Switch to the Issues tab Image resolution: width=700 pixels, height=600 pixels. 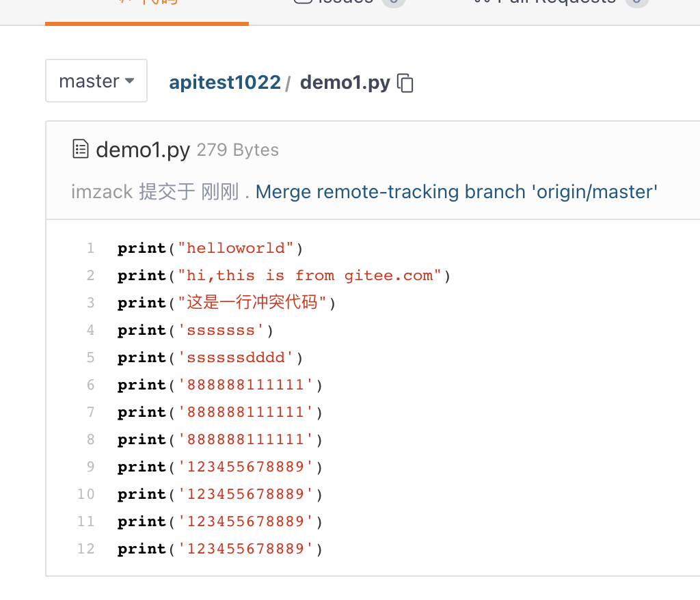(x=335, y=2)
